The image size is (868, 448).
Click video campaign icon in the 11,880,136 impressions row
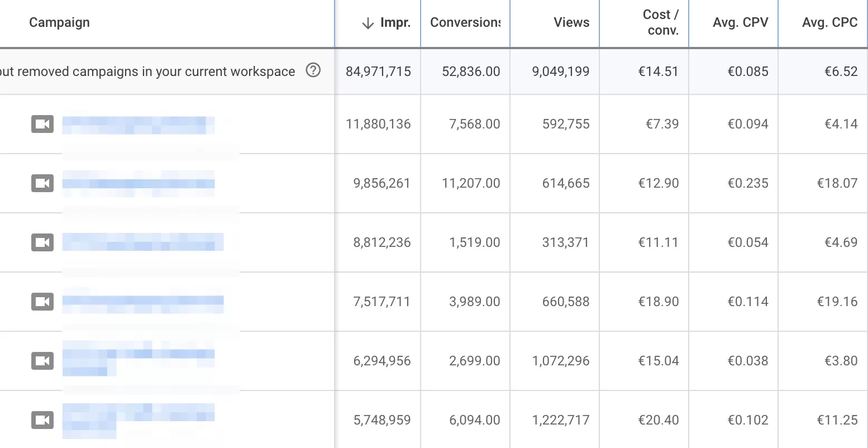point(42,124)
